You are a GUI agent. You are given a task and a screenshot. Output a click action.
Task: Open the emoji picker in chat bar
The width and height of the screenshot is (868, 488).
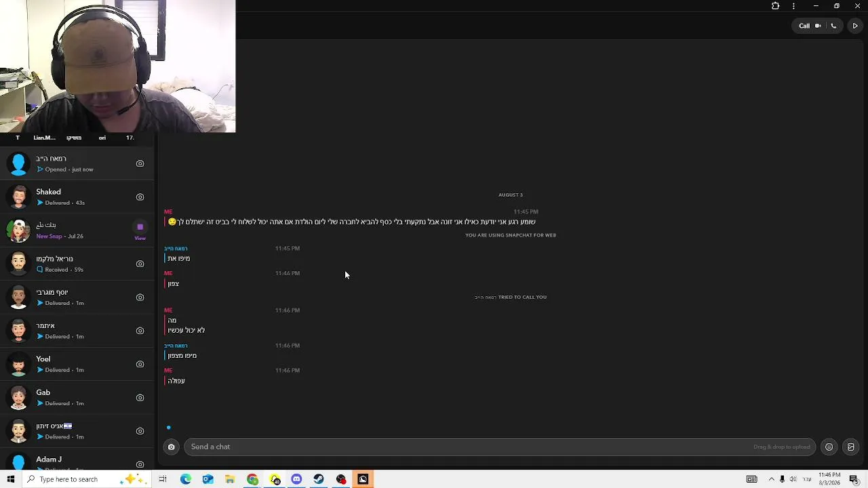[x=829, y=447]
